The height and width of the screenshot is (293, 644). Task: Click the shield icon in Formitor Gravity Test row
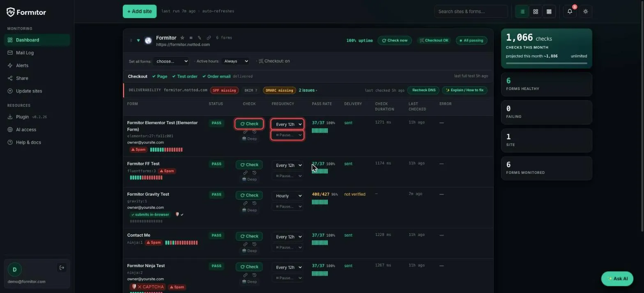point(177,215)
